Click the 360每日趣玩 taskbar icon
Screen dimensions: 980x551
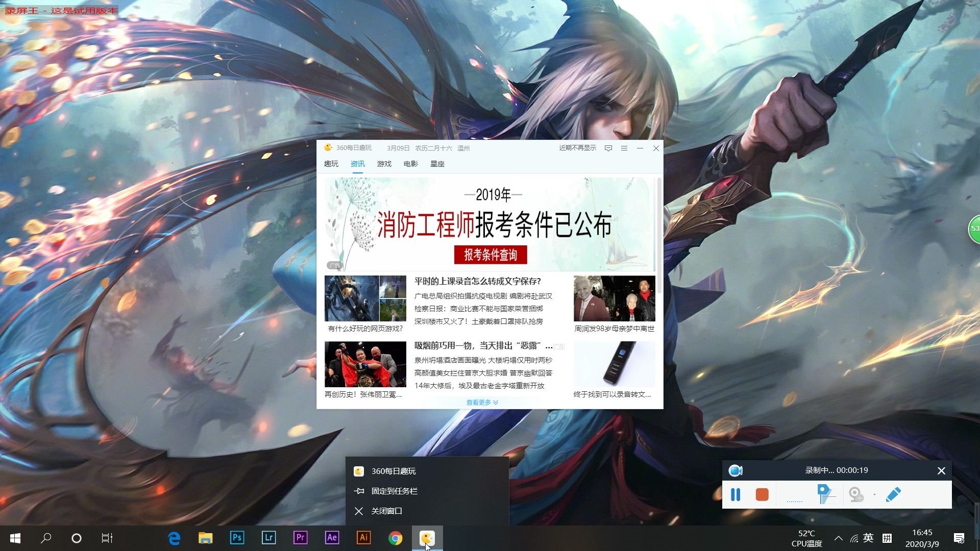(x=427, y=538)
